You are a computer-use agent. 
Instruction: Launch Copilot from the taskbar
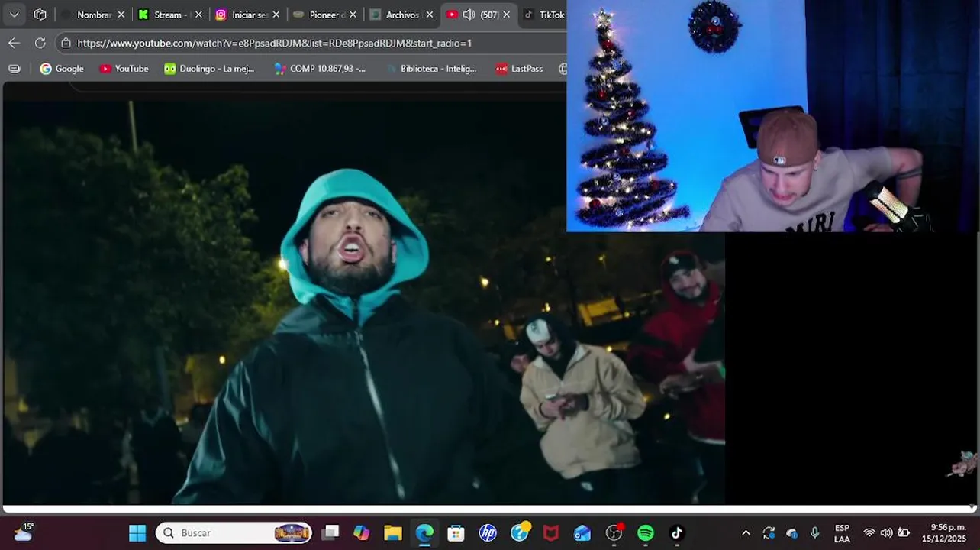click(x=362, y=532)
